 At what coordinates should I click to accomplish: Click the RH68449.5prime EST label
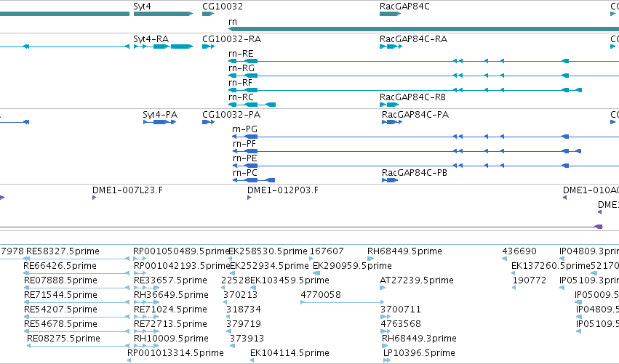404,251
